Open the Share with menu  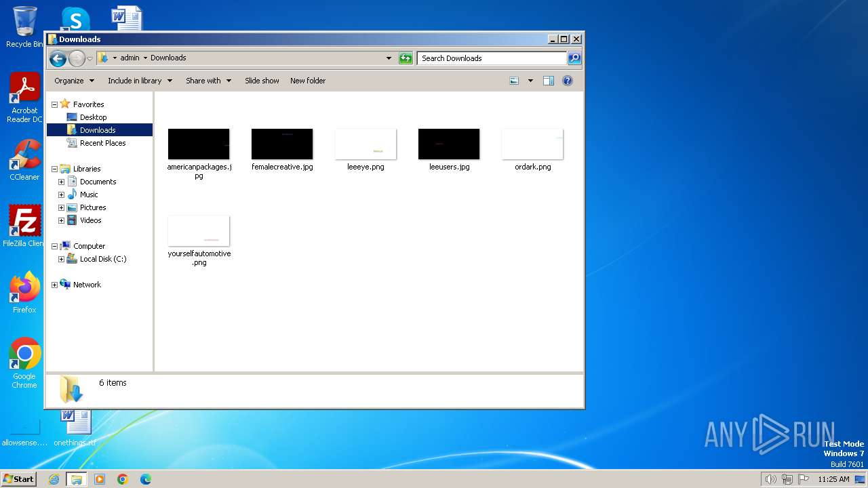tap(208, 81)
